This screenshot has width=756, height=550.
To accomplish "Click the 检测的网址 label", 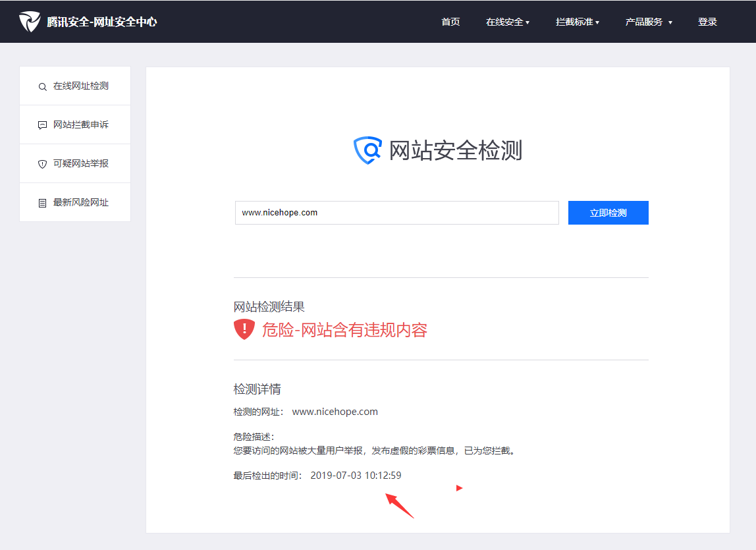I will [258, 412].
